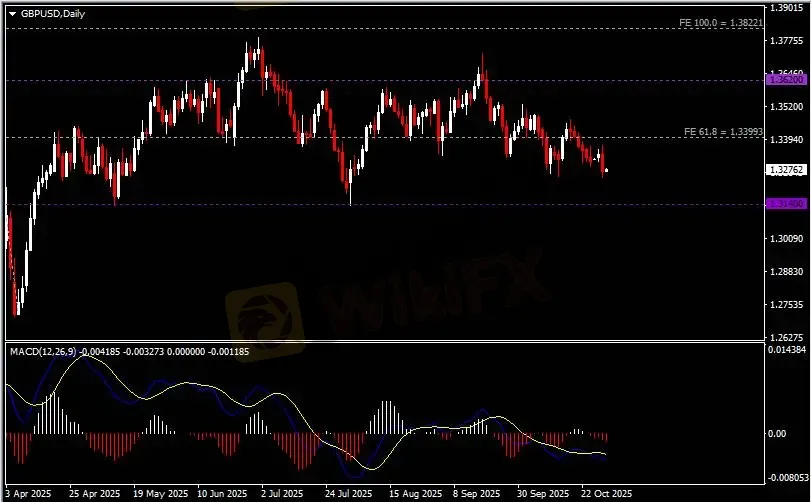Open the chart menu triangle beside GBPUSD,Daily

[x=12, y=14]
